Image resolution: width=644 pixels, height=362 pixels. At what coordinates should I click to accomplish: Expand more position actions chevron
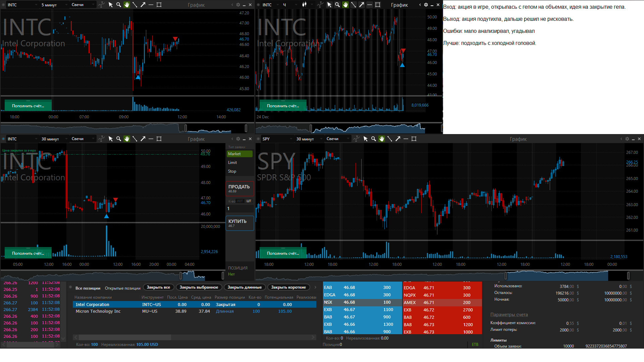pyautogui.click(x=315, y=287)
